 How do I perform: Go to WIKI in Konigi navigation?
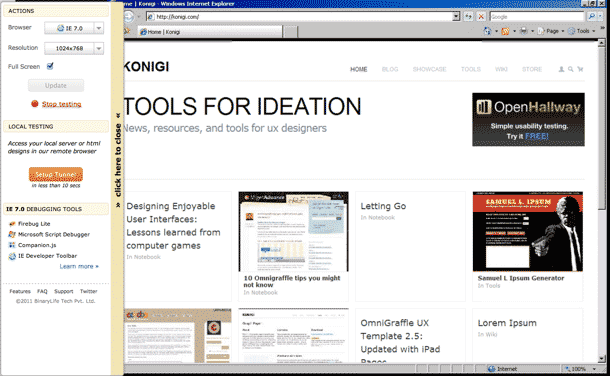click(x=501, y=69)
